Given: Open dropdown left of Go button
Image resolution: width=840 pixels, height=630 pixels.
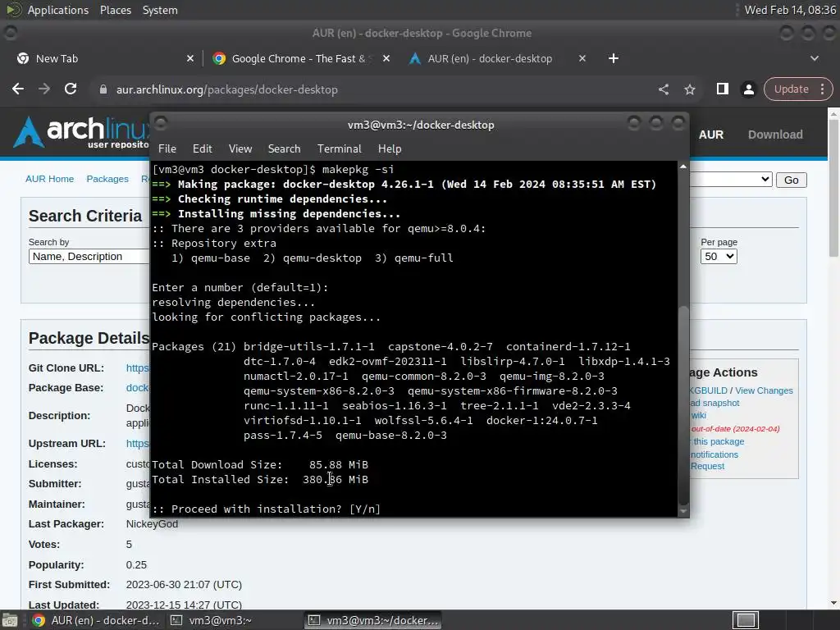Looking at the screenshot, I should pos(731,180).
